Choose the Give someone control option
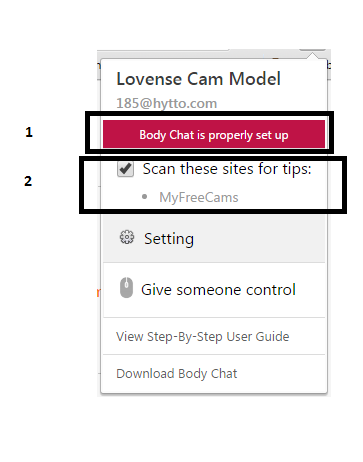 click(218, 290)
